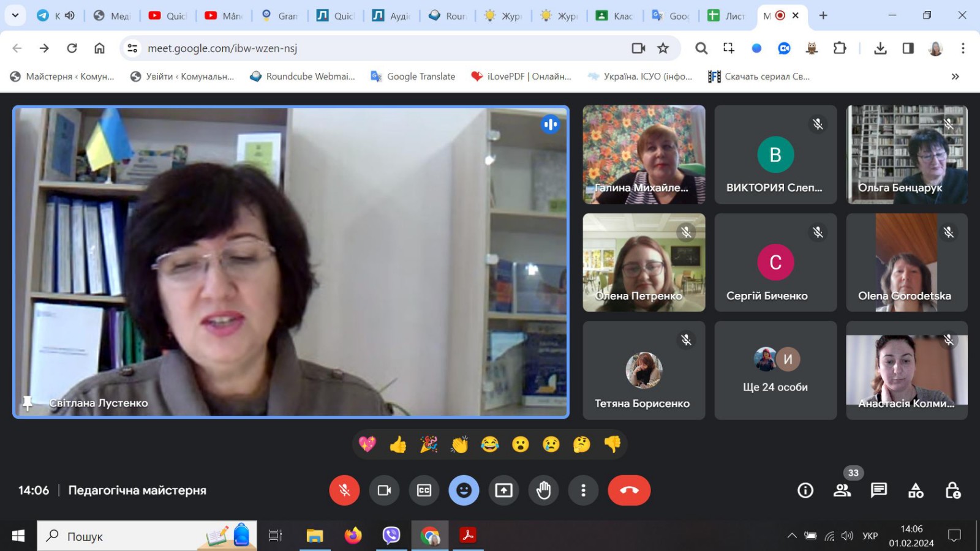Viewport: 980px width, 551px height.
Task: Switch to the Google Translate tab
Action: 670,16
